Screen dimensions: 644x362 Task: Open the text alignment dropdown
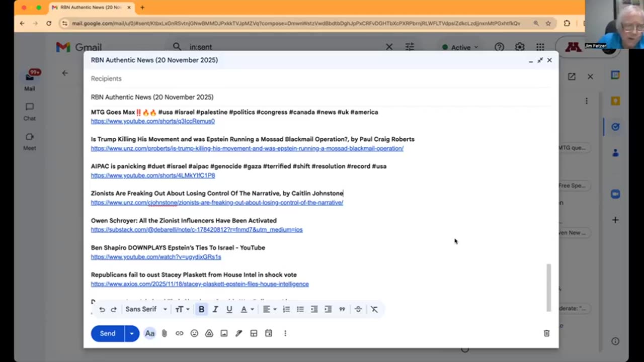click(x=269, y=309)
